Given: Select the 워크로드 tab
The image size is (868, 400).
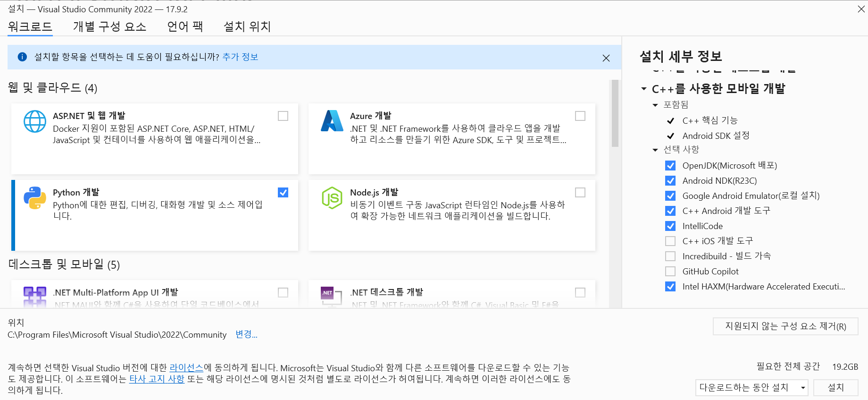Looking at the screenshot, I should [30, 26].
